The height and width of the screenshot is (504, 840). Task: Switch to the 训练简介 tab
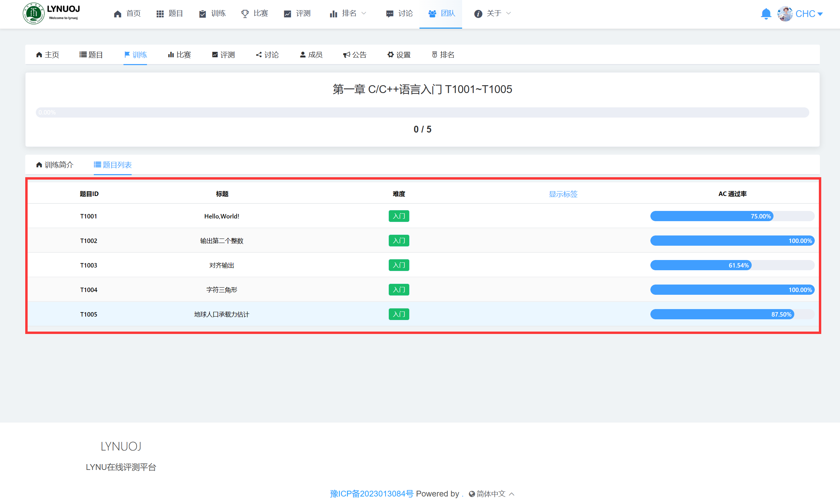(x=55, y=165)
